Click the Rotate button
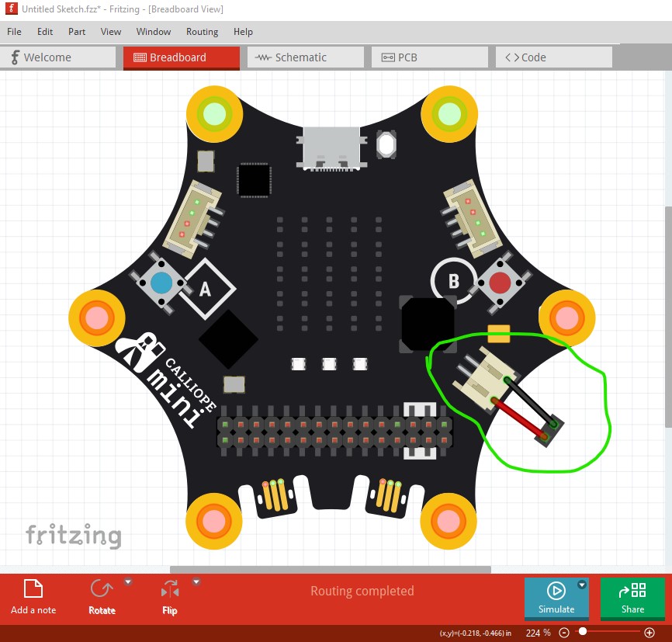 pos(102,596)
